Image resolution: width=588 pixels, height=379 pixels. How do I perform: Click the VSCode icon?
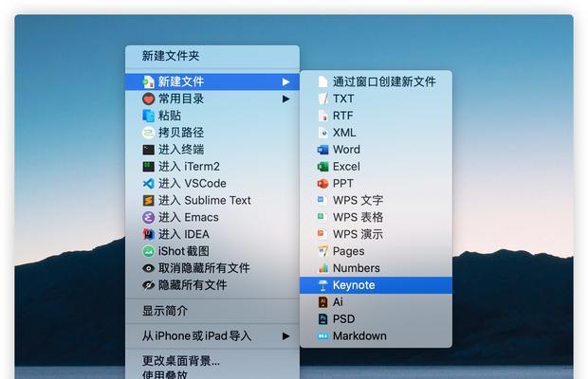(x=149, y=184)
